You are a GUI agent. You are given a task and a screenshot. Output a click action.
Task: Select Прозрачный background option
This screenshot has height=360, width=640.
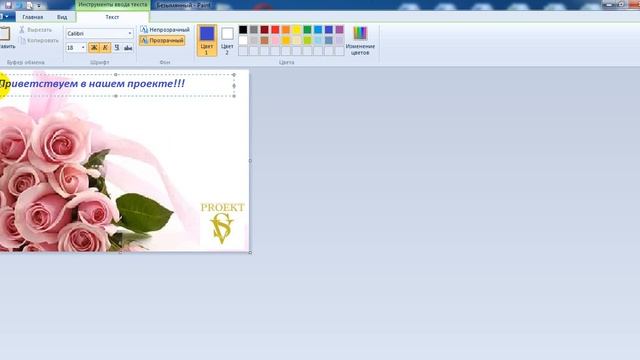point(162,40)
